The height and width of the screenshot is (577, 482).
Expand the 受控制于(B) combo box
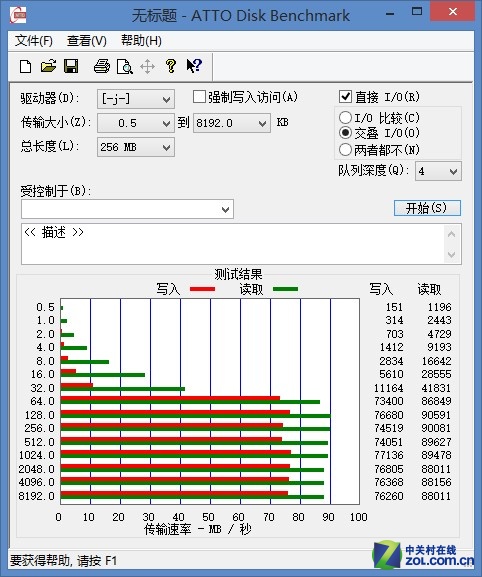pos(127,209)
